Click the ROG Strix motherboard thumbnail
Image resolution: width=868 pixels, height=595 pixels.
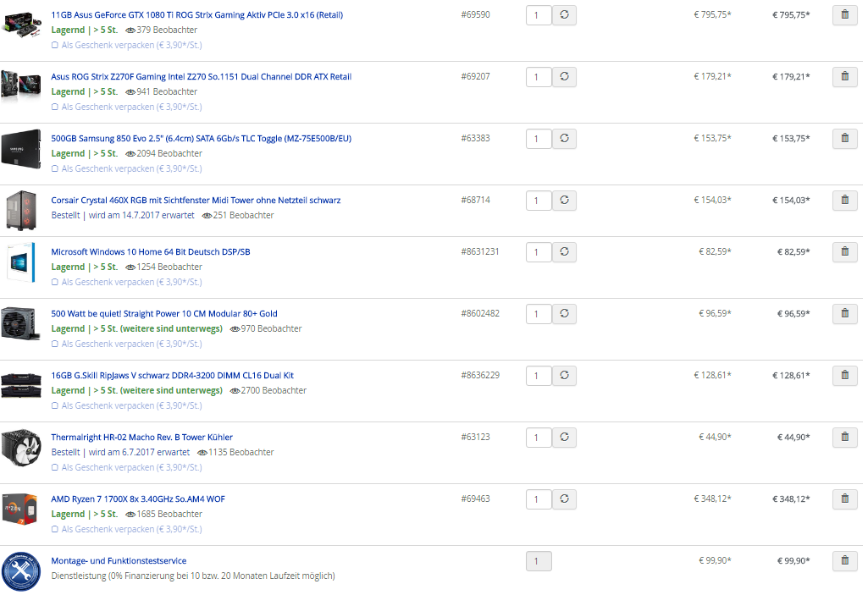coord(21,86)
